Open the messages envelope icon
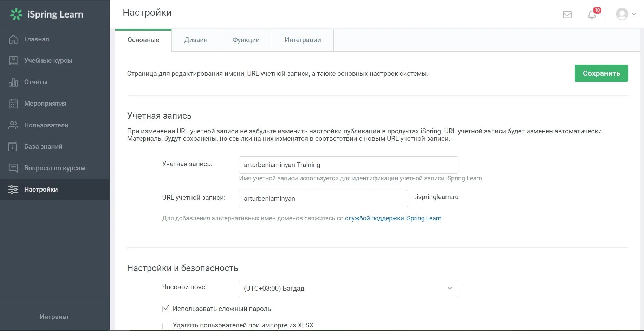This screenshot has width=644, height=331. [x=567, y=14]
